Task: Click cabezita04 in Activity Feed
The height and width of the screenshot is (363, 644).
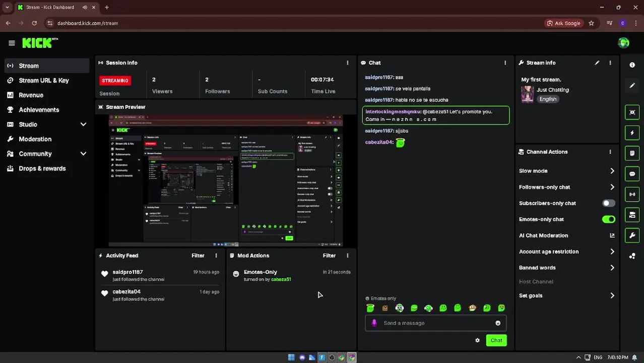Action: point(126,292)
